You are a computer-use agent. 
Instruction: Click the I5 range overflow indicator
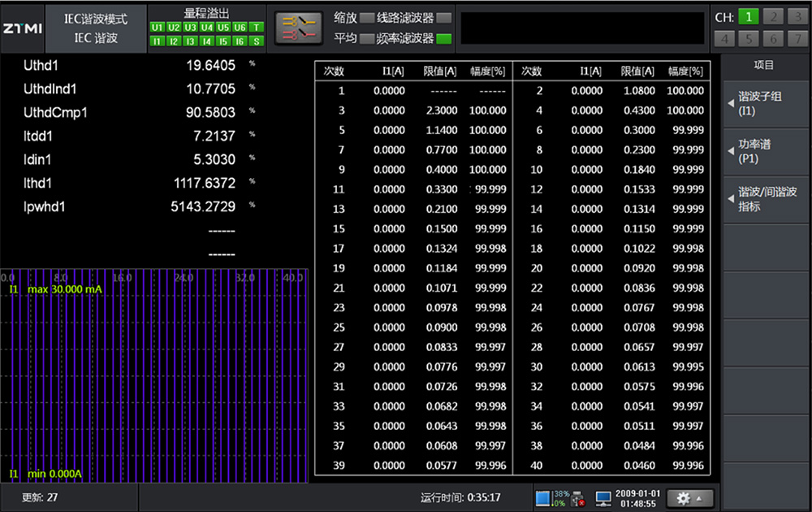click(223, 41)
